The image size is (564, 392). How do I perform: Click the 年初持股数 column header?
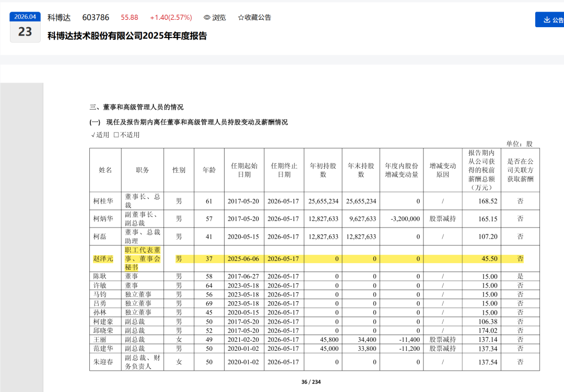323,170
